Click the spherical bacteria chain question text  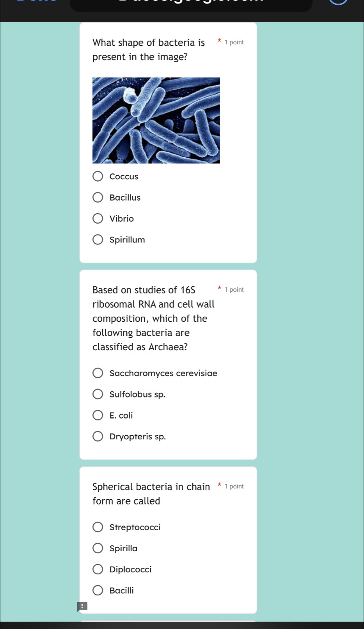coord(151,494)
